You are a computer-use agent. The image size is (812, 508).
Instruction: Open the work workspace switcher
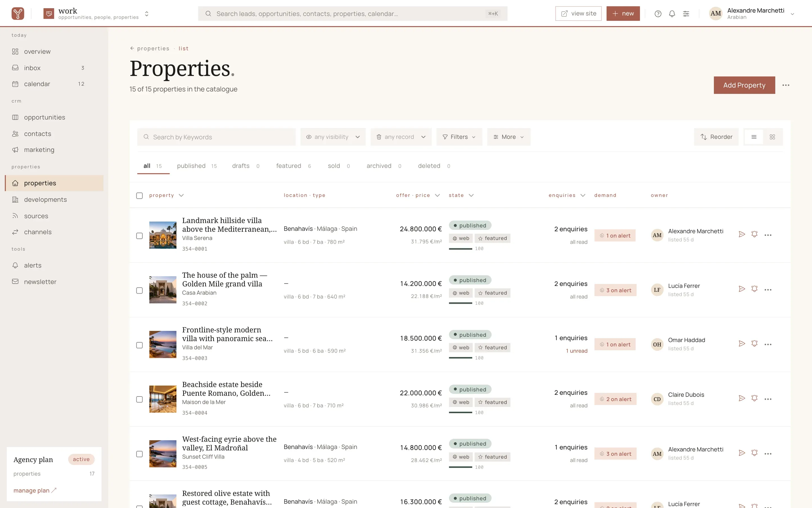[96, 14]
